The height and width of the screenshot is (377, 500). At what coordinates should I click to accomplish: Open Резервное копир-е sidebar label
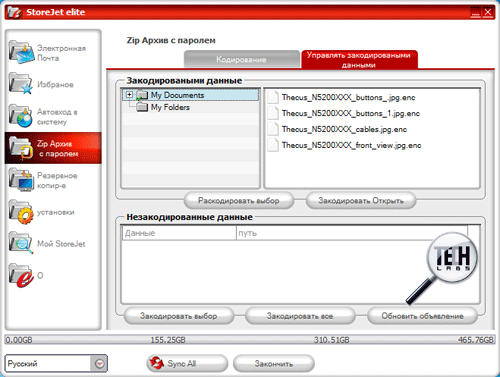pos(57,180)
